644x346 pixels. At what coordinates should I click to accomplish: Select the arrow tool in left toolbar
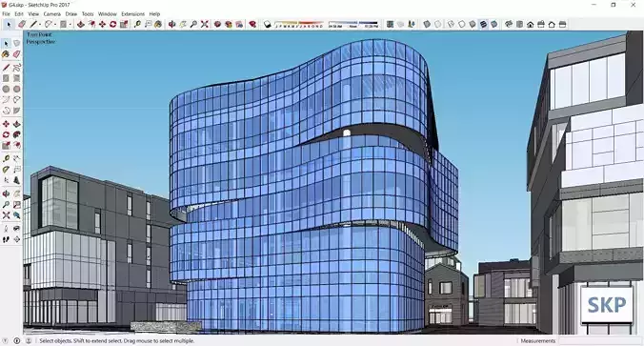(x=6, y=43)
